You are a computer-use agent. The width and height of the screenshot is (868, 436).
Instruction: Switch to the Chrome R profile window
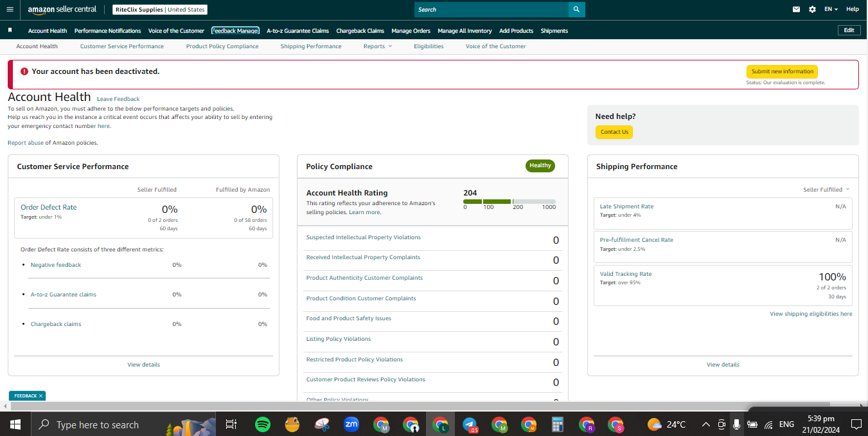(x=587, y=424)
